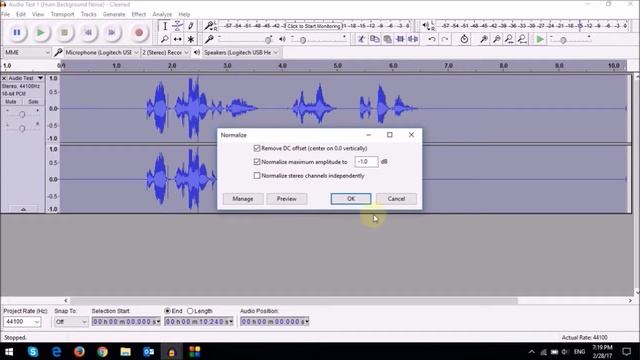The width and height of the screenshot is (640, 360).
Task: Toggle Remove DC offset checkbox
Action: pos(257,148)
